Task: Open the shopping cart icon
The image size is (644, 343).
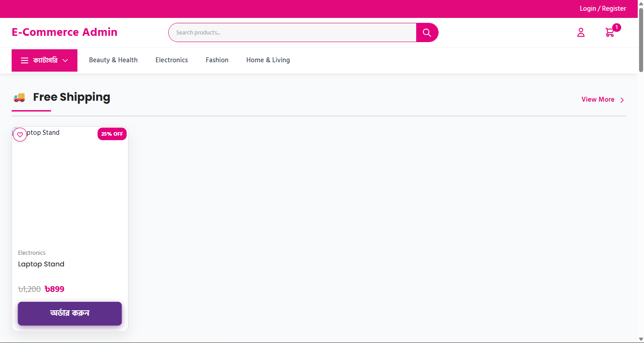Action: point(609,32)
